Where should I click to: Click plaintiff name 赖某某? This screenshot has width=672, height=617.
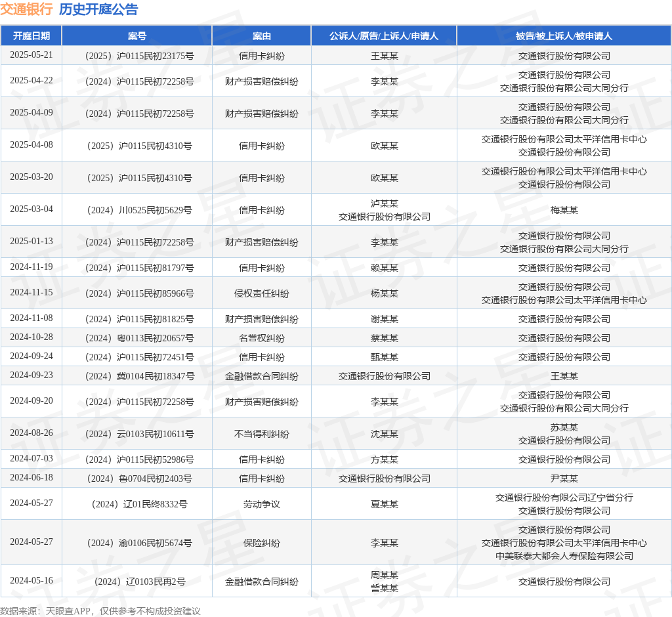point(385,268)
